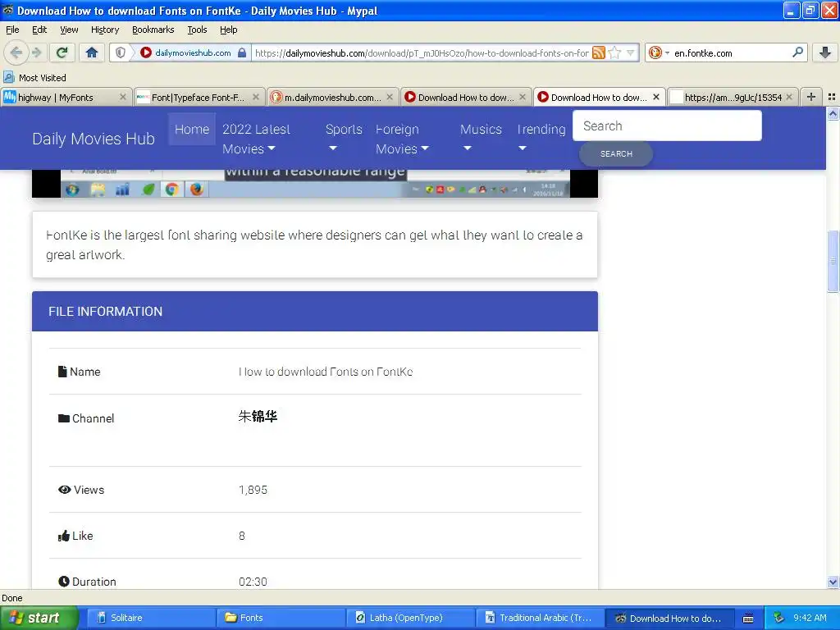Switch to Traditional Arabic taskbar window
This screenshot has width=840, height=630.
point(540,618)
